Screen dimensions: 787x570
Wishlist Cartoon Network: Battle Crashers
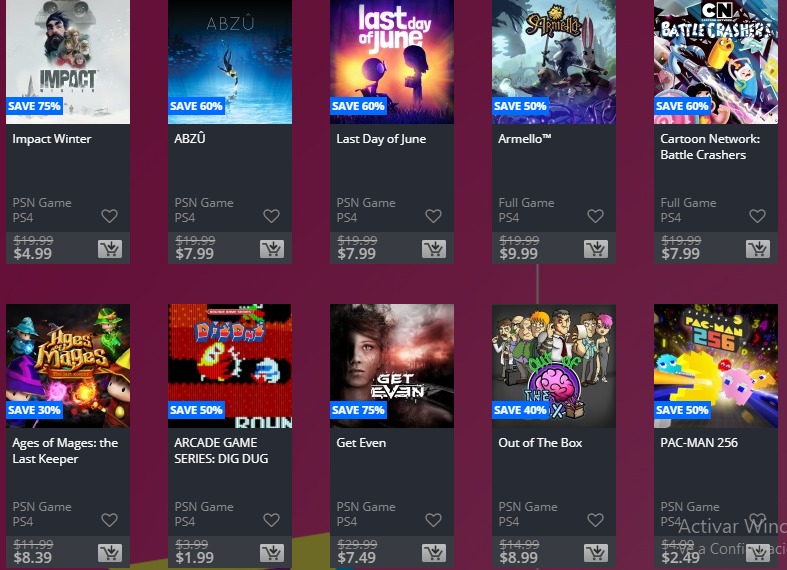point(757,216)
